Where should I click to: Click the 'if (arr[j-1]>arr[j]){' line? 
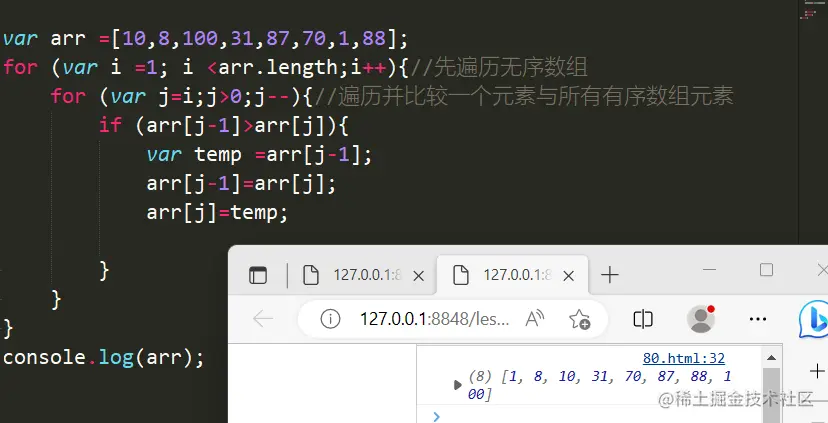(x=224, y=126)
